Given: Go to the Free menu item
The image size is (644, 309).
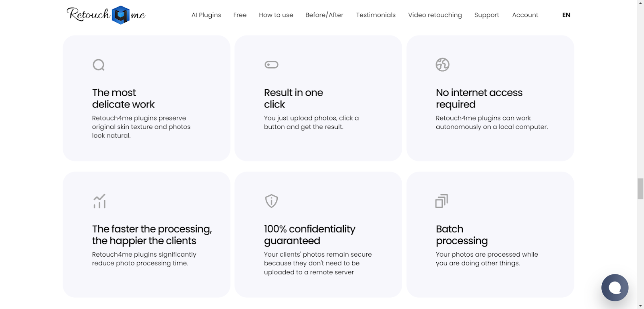Looking at the screenshot, I should coord(240,15).
